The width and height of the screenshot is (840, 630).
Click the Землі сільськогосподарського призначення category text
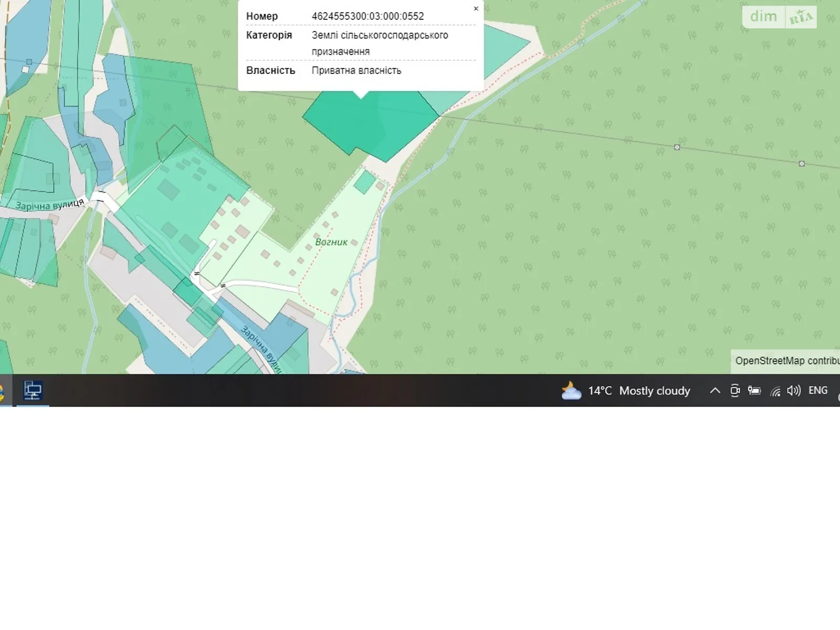pyautogui.click(x=380, y=43)
